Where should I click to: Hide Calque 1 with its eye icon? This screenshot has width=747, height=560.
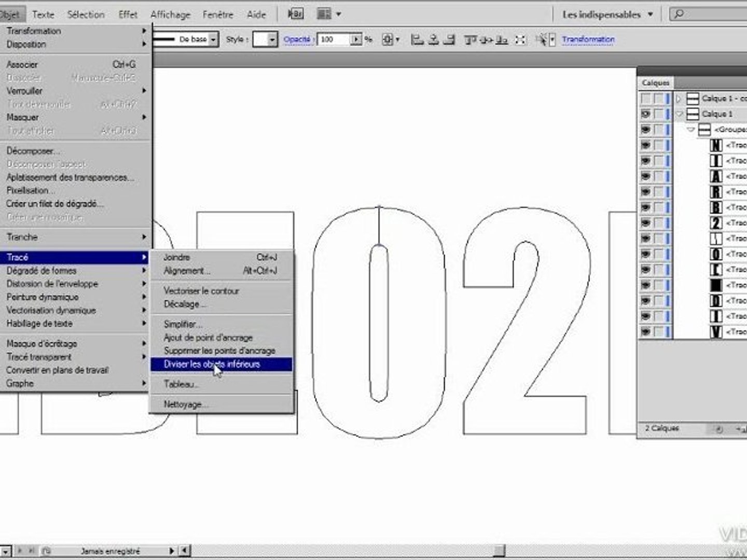click(645, 114)
